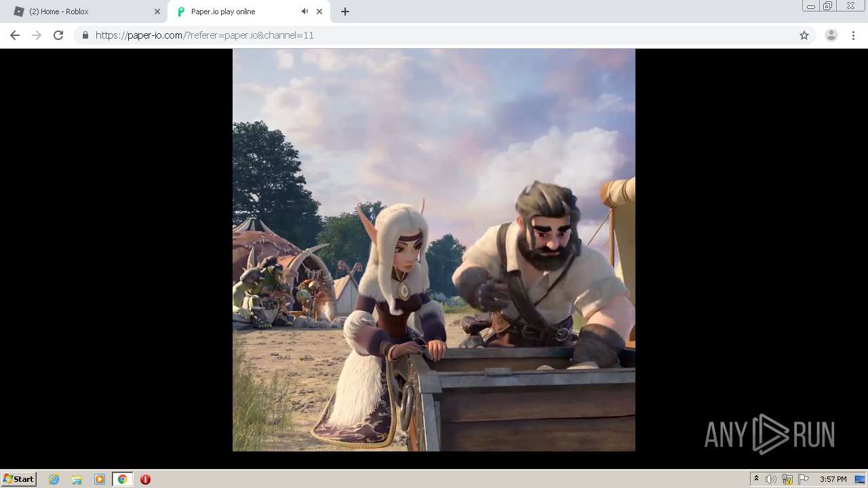Go forward to next page
868x488 pixels.
(x=37, y=35)
